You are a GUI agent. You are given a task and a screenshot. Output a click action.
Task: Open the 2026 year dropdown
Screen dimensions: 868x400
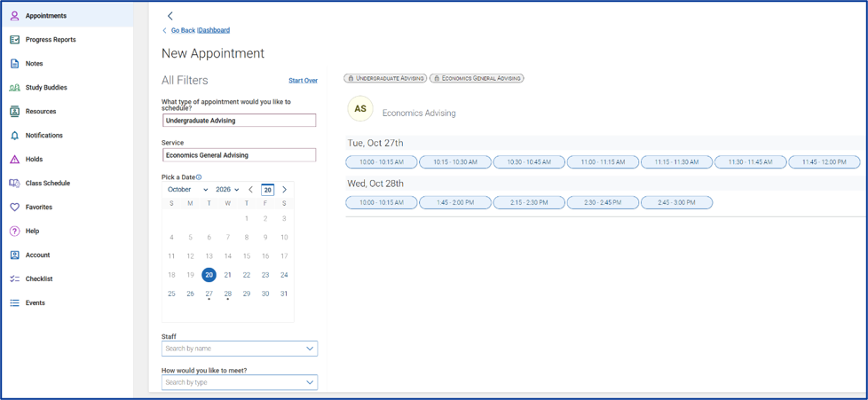[x=227, y=189]
